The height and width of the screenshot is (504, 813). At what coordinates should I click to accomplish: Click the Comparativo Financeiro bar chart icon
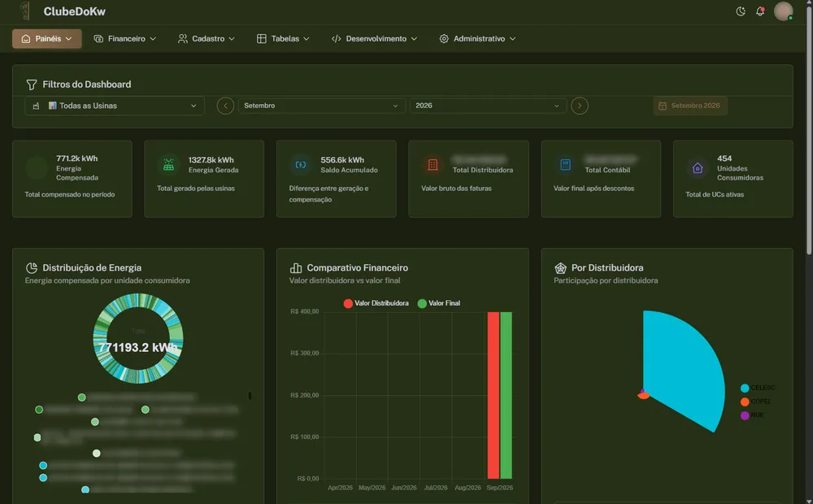point(296,268)
